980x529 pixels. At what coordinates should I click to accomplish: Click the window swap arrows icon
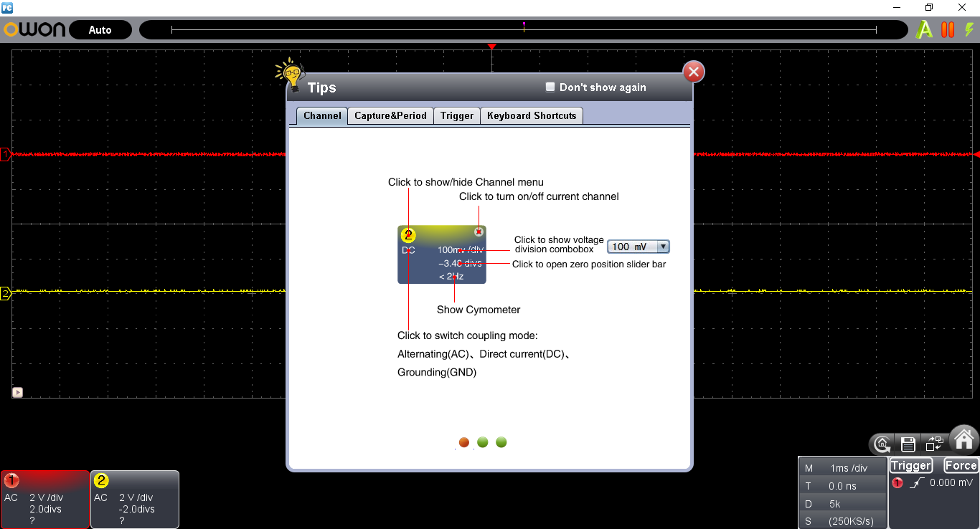[934, 444]
